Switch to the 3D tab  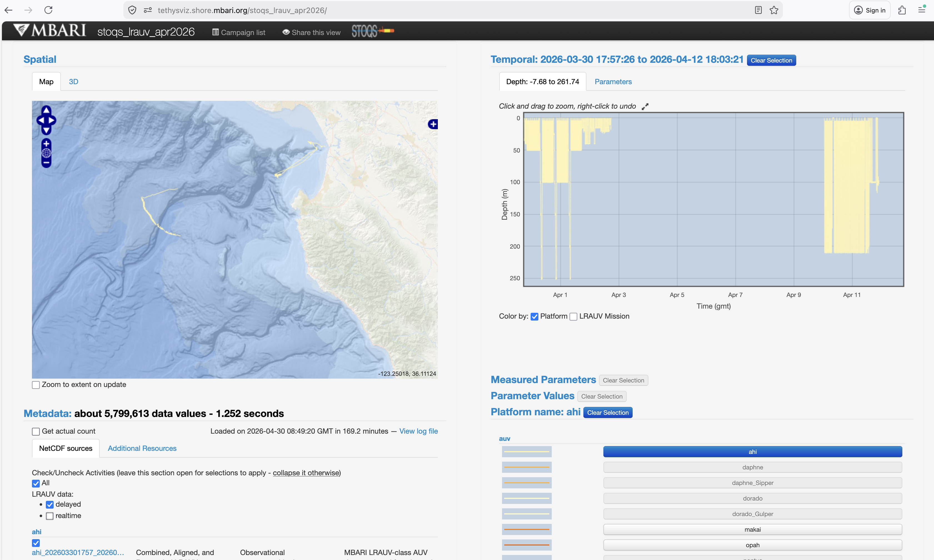(x=74, y=81)
